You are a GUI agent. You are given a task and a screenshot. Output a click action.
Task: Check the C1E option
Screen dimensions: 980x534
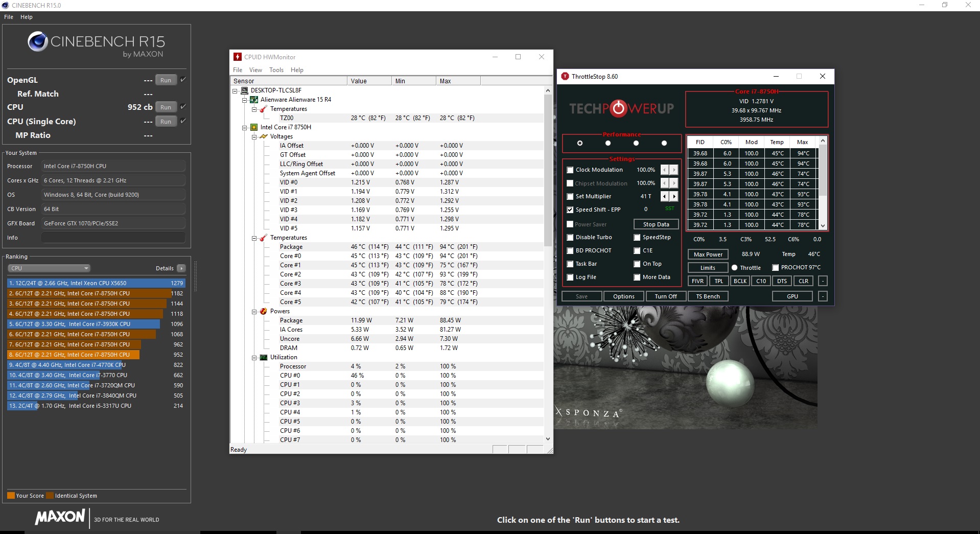point(637,250)
